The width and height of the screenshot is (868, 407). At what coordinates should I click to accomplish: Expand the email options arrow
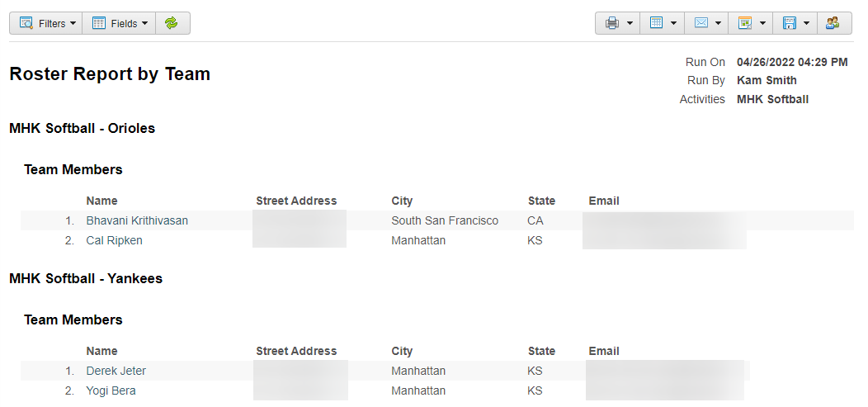point(718,24)
